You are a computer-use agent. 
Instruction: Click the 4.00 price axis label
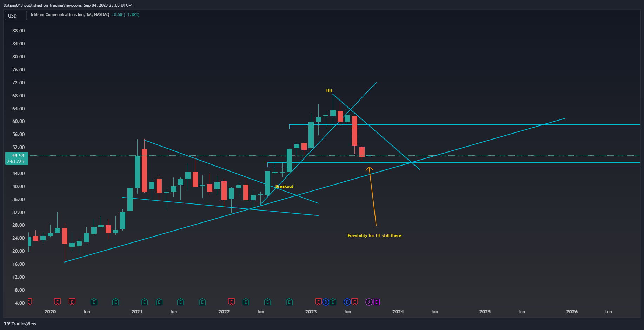(20, 303)
